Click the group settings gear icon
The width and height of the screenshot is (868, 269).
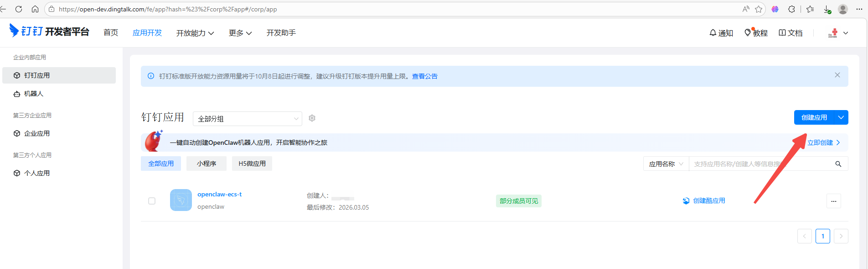tap(312, 118)
